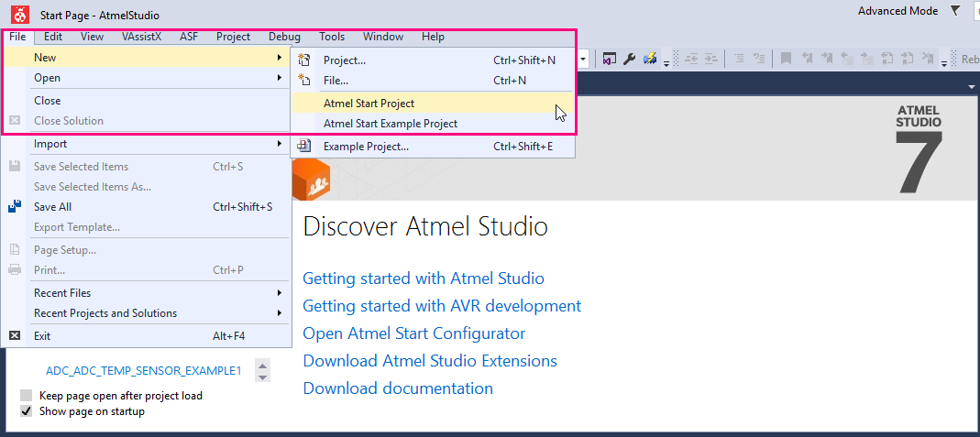980x437 pixels.
Task: Open the Project menu in menu bar
Action: point(233,37)
